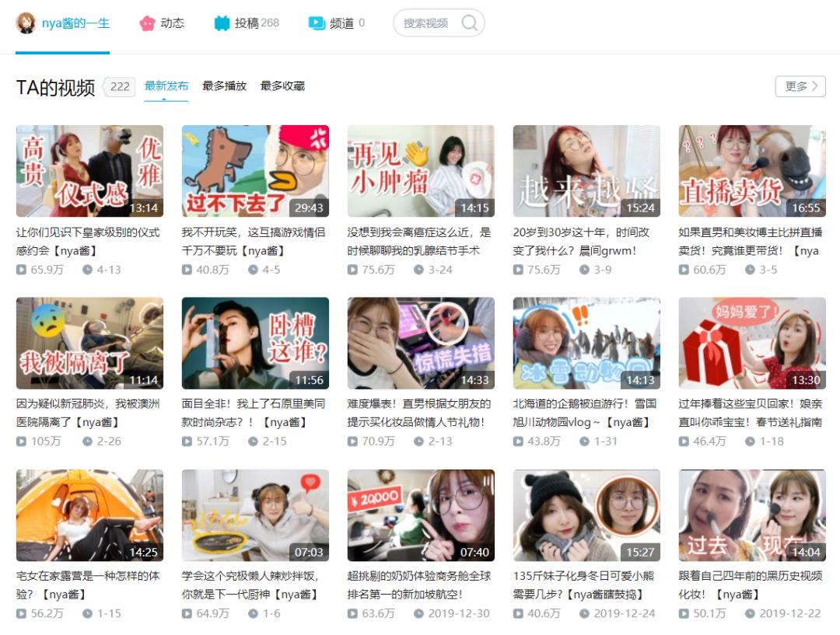This screenshot has height=635, width=840.
Task: Open the 投稿 submissions section
Action: [247, 23]
